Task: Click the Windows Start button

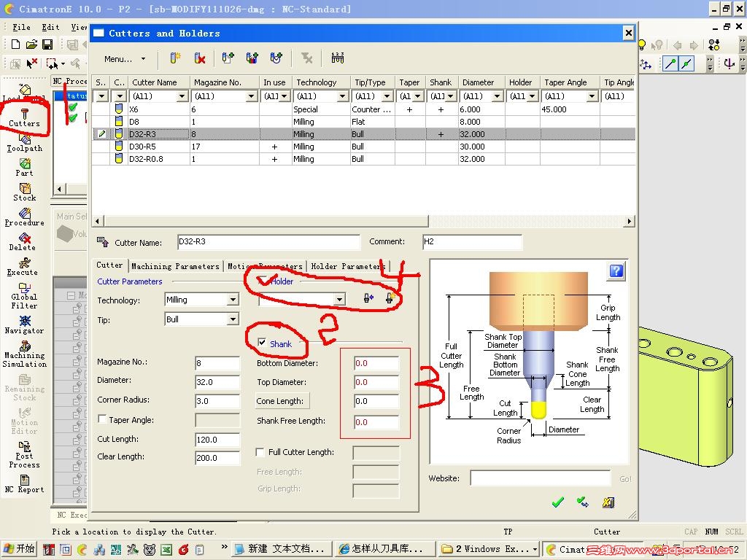Action: point(20,548)
